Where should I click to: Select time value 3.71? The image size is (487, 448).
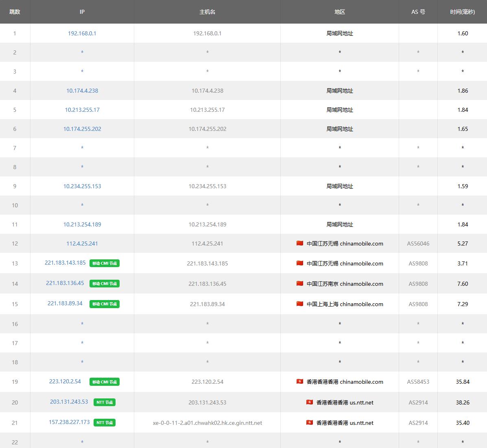click(x=463, y=263)
